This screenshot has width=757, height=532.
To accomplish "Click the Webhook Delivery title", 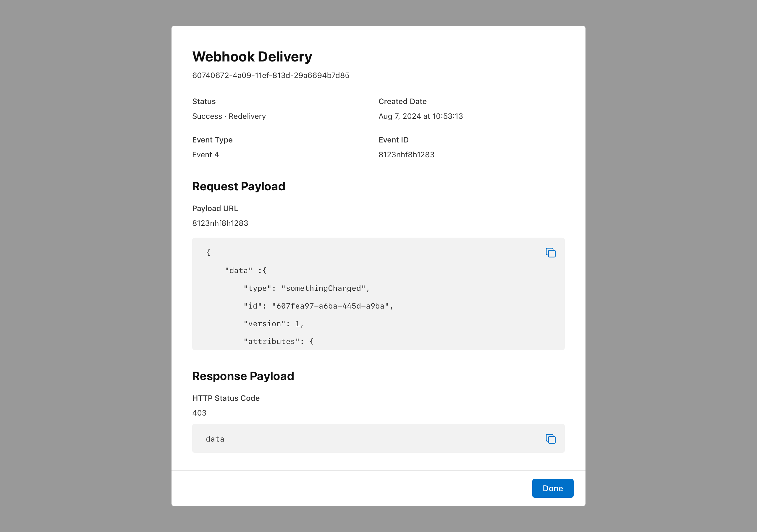I will (x=252, y=57).
